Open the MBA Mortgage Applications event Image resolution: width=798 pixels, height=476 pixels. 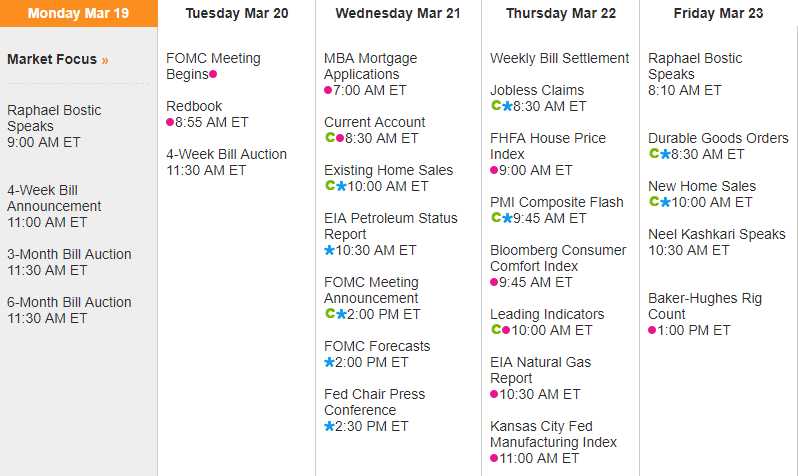pos(370,66)
